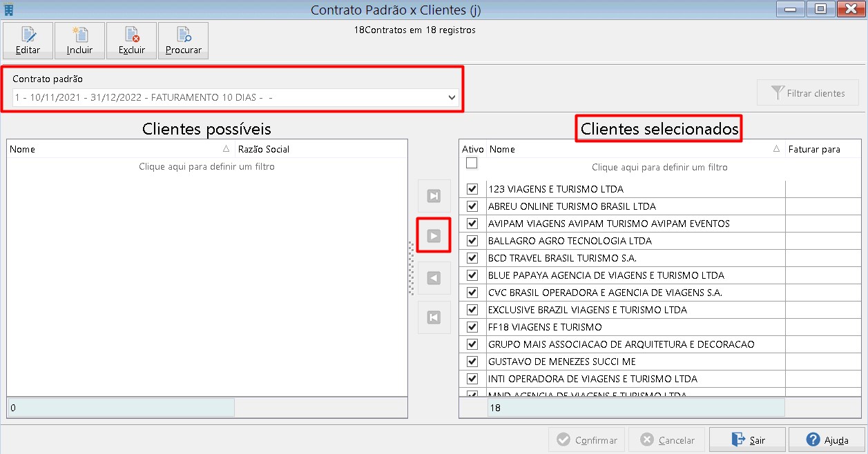Screen dimensions: 868x454
Task: Uncheck Ativo for AVIPAM VIAGENS row
Action: click(x=472, y=223)
